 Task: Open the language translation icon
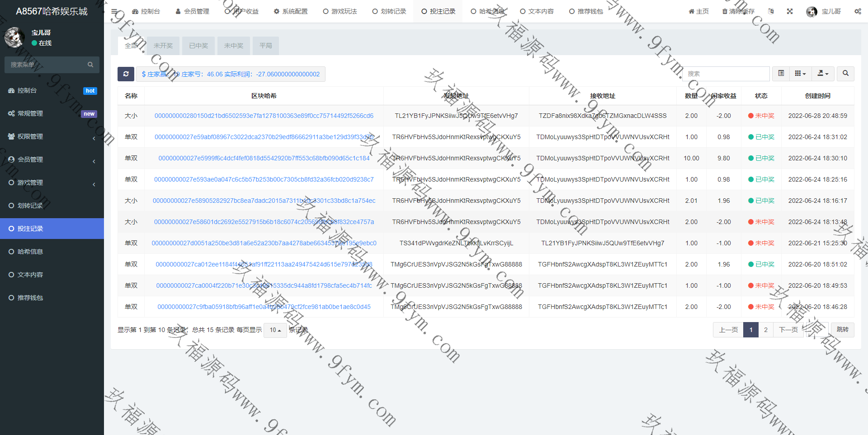pos(771,11)
